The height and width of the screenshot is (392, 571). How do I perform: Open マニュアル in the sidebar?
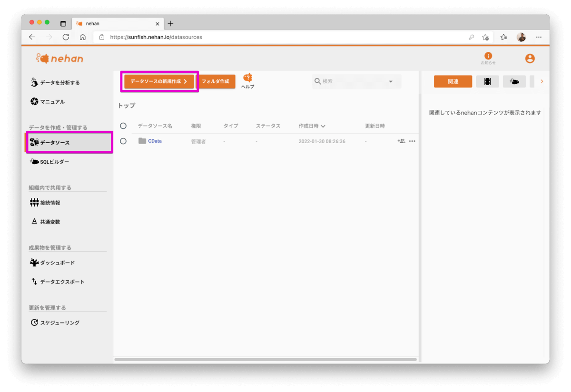(48, 101)
